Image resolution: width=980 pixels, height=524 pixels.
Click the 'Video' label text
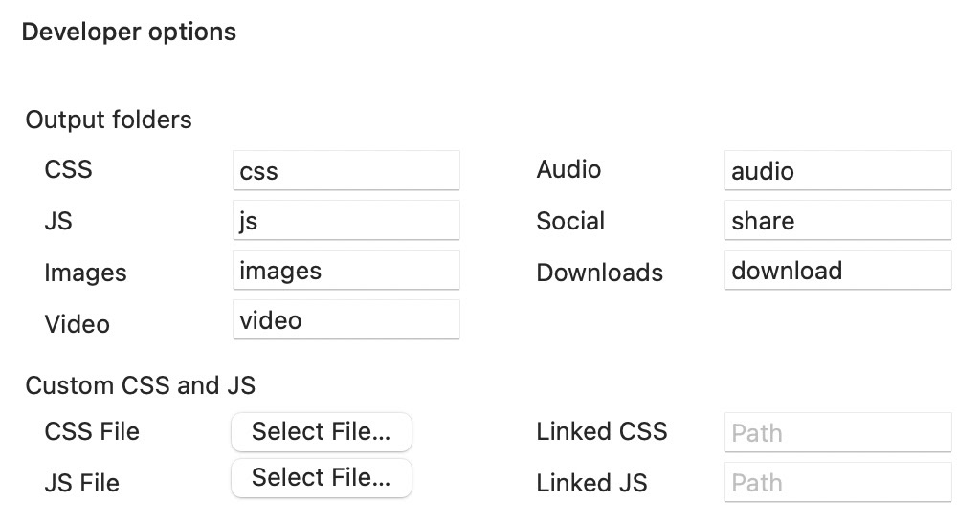click(77, 324)
